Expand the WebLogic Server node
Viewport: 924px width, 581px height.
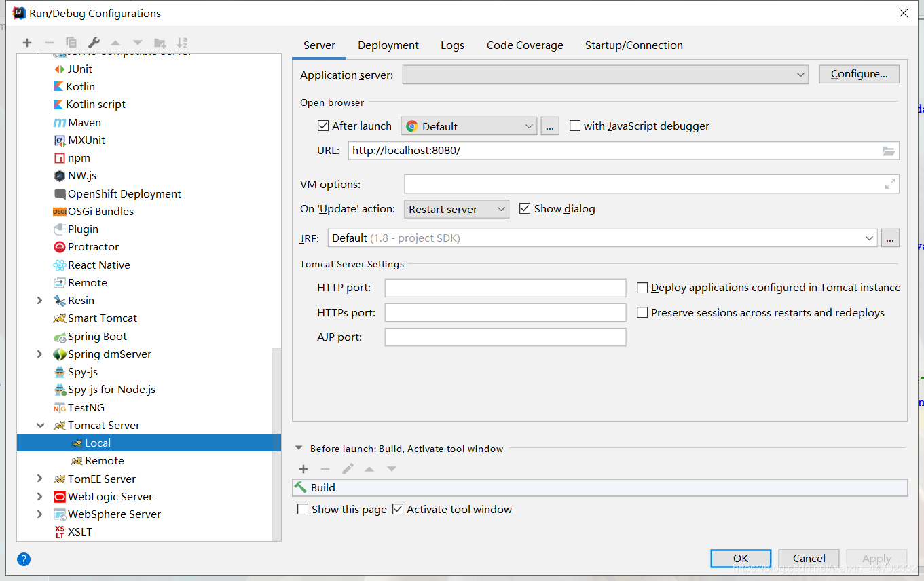click(x=39, y=496)
